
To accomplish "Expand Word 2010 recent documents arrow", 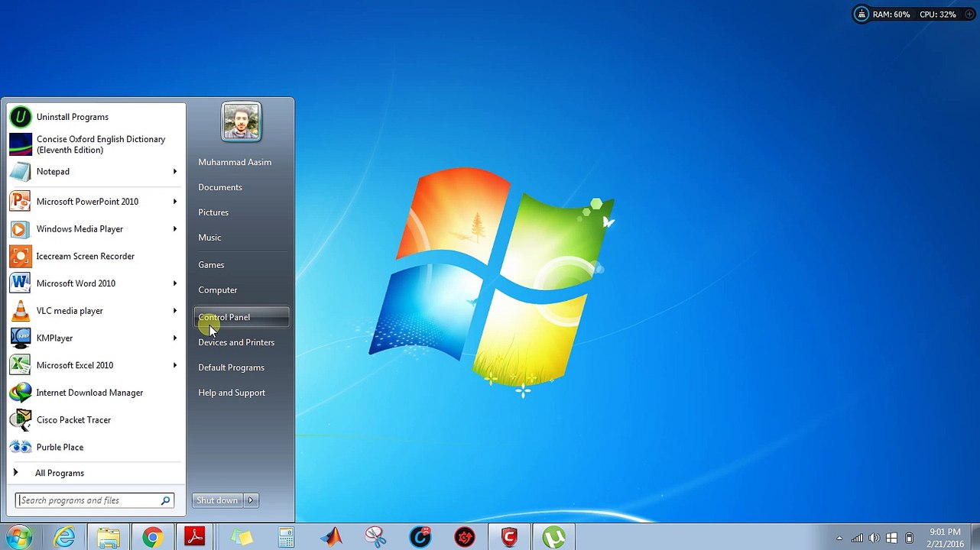I will point(175,283).
